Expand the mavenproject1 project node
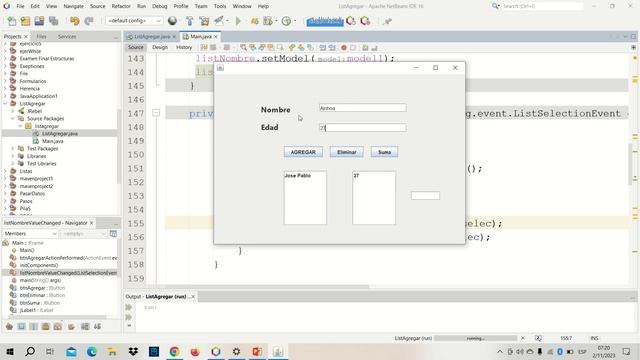This screenshot has height=360, width=640. 5,178
